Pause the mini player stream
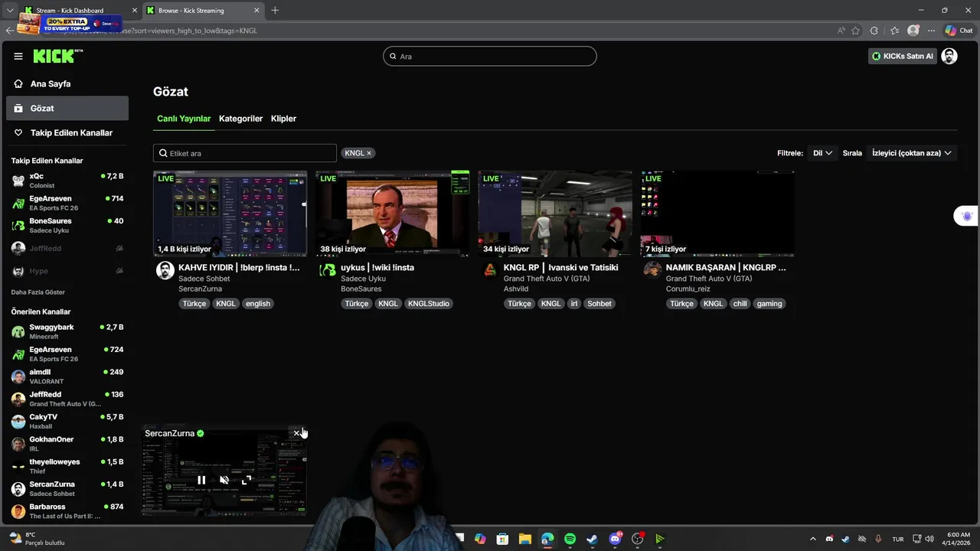The height and width of the screenshot is (551, 980). point(201,481)
